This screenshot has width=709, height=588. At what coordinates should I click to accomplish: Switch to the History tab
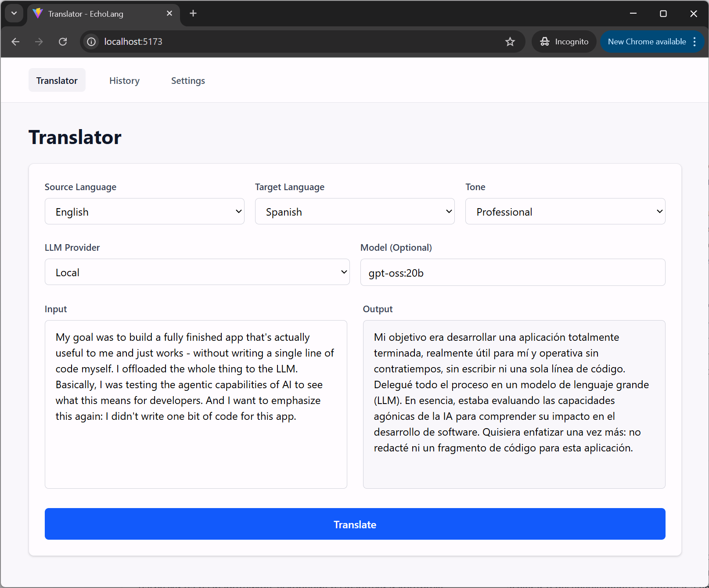[124, 81]
